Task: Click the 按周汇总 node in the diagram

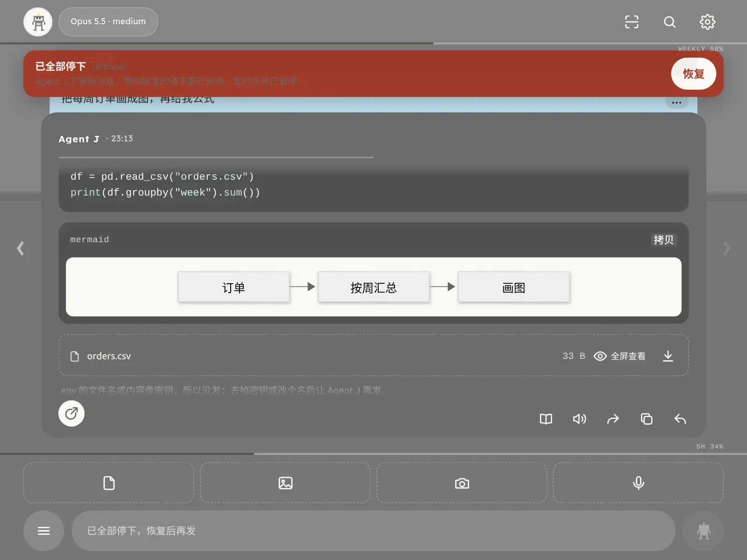Action: coord(373,287)
